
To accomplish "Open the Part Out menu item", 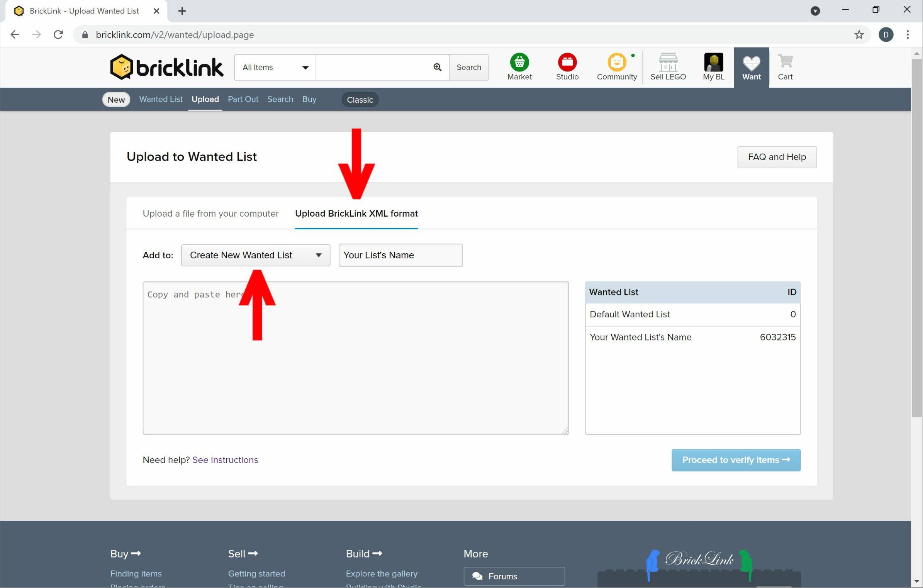I will pos(243,99).
